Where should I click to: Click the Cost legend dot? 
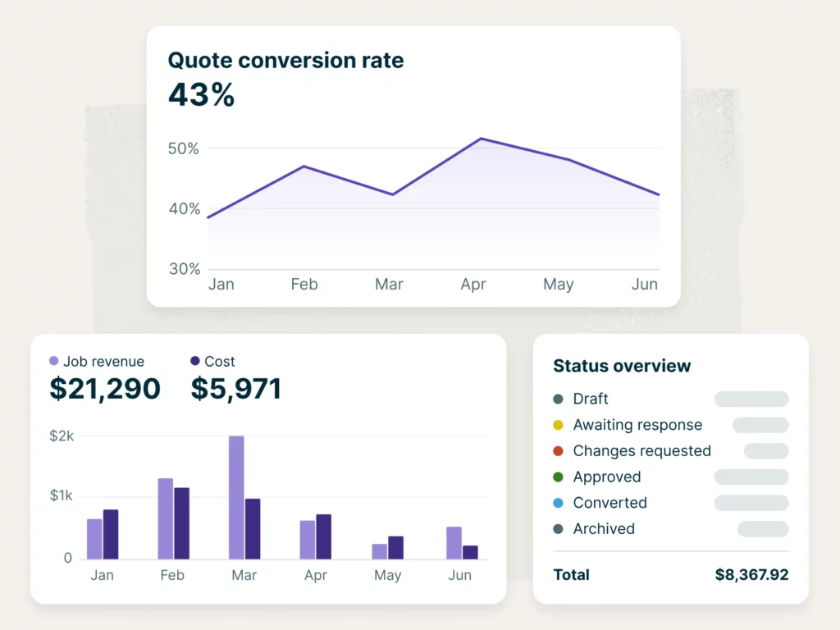[195, 361]
